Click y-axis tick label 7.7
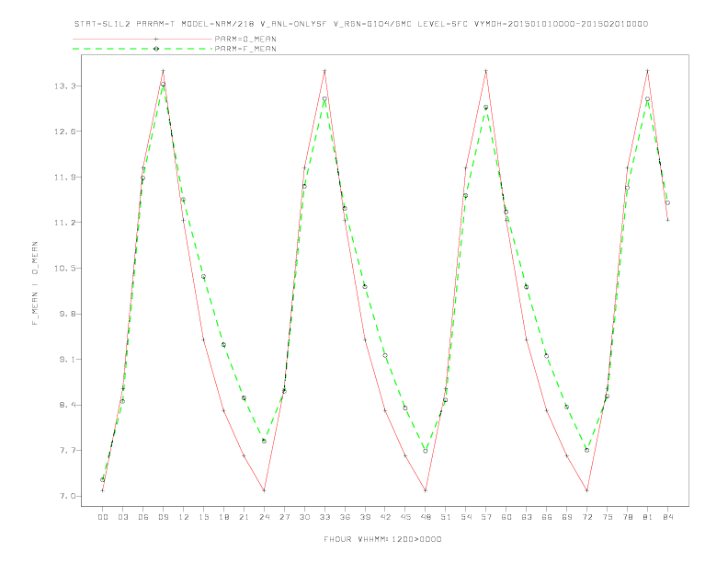The width and height of the screenshot is (728, 563). pos(67,451)
